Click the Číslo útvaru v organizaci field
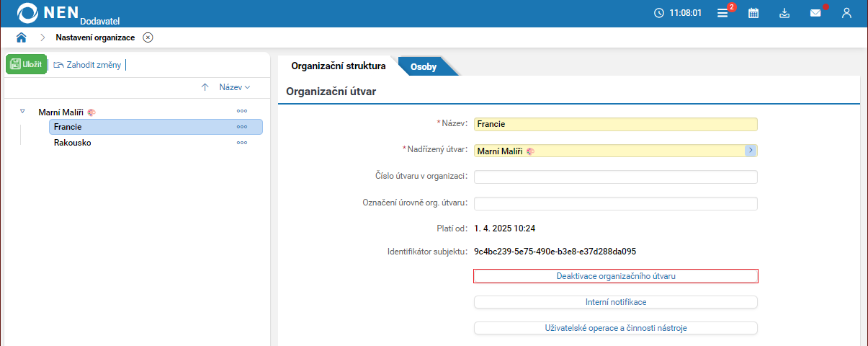 coord(616,177)
